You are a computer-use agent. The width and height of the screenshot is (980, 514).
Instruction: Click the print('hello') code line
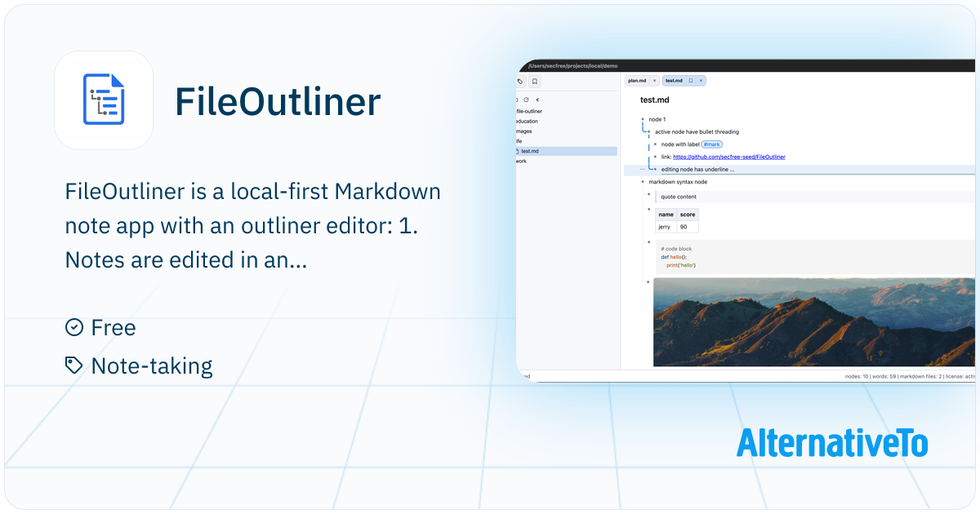pyautogui.click(x=681, y=265)
